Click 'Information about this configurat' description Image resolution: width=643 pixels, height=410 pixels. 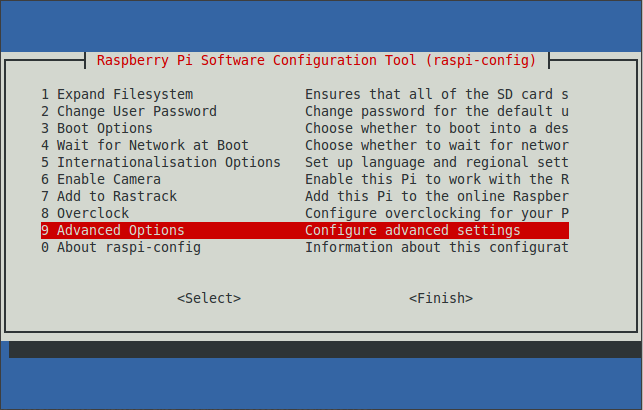coord(437,247)
